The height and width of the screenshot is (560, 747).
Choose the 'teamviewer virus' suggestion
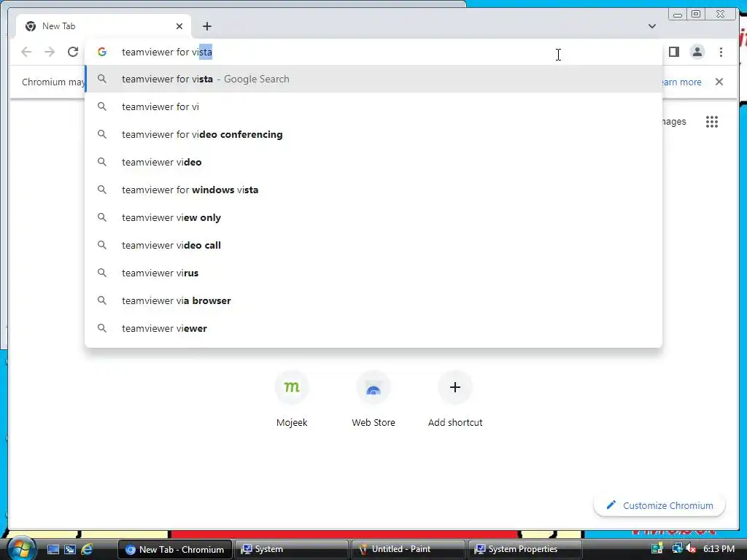tap(373, 273)
